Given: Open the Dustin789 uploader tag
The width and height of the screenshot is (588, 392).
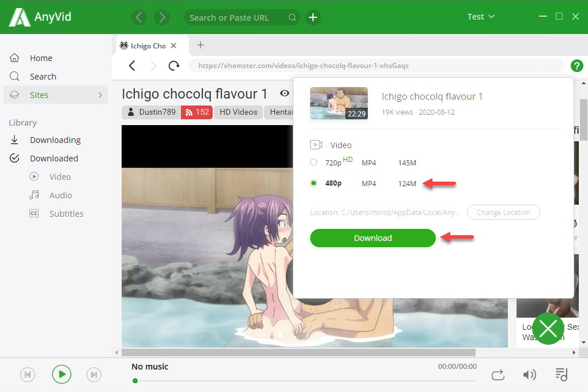Looking at the screenshot, I should [151, 112].
